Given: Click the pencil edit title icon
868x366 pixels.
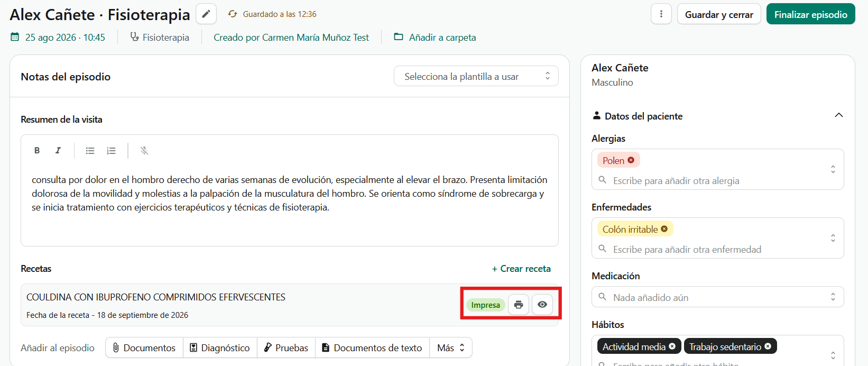Looking at the screenshot, I should [206, 14].
